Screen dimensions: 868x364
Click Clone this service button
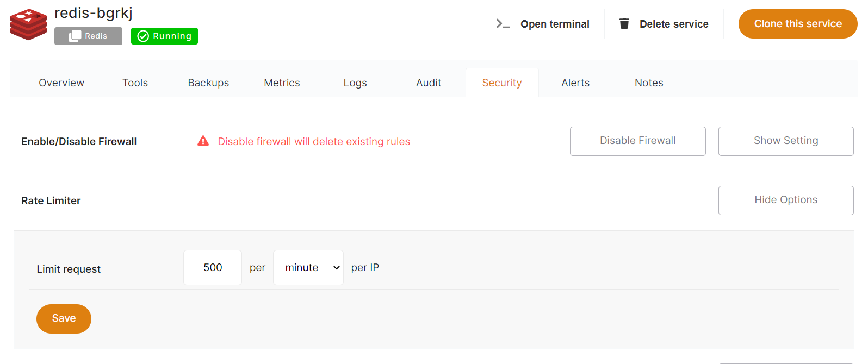point(797,24)
